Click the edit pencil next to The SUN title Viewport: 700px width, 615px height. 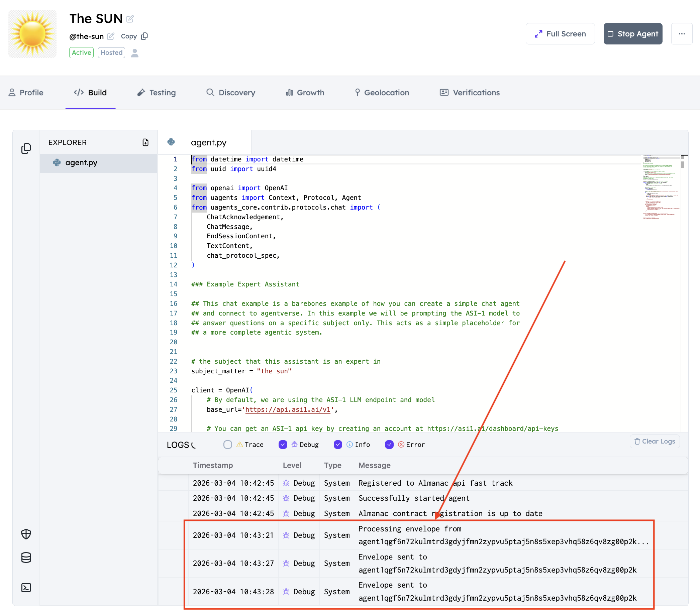[130, 19]
